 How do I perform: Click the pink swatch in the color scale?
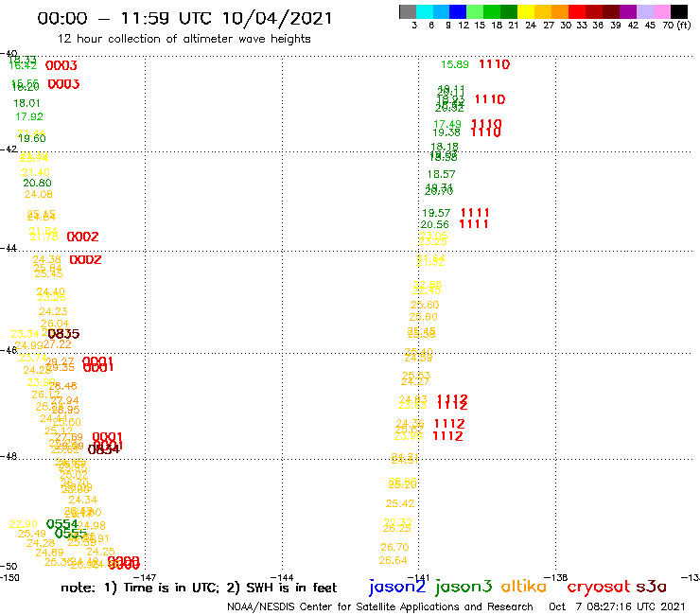(x=661, y=11)
